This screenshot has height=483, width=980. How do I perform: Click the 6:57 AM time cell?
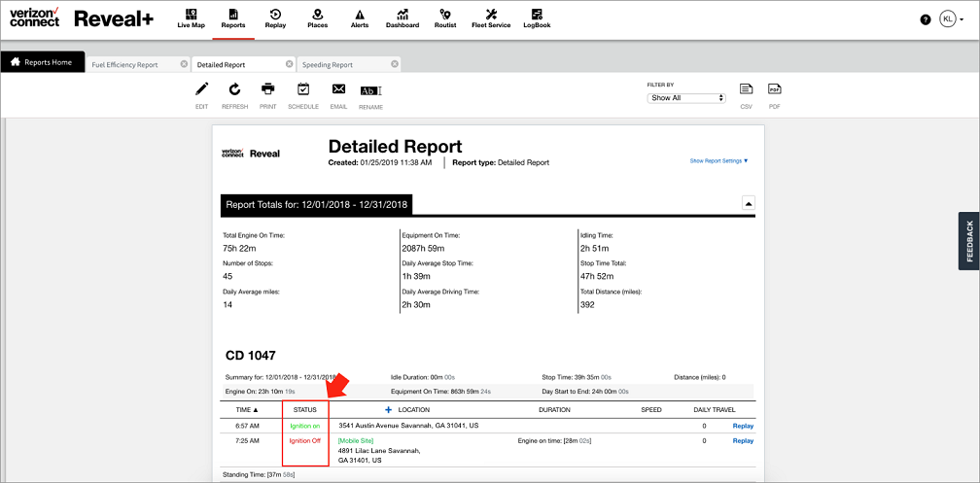pyautogui.click(x=247, y=426)
